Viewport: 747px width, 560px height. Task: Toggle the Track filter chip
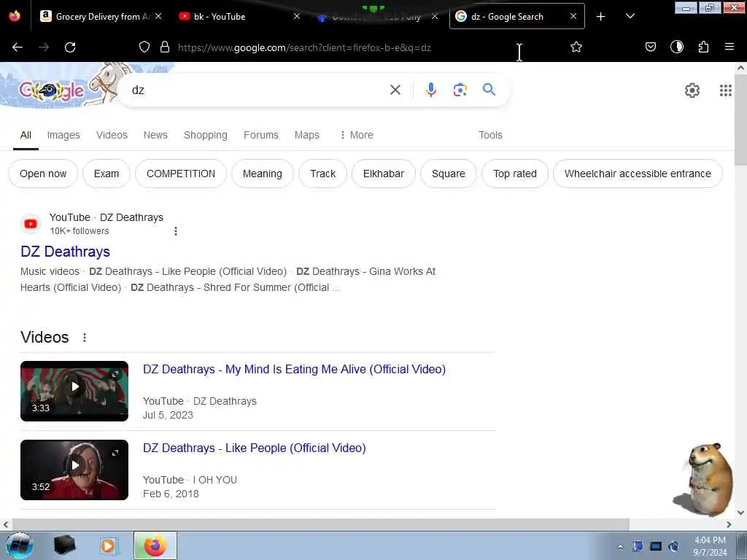[x=322, y=174]
